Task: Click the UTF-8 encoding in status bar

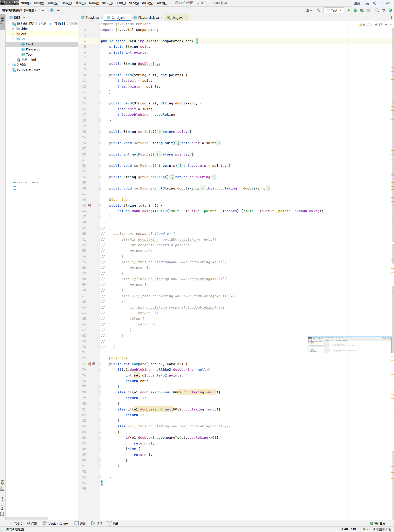Action: pos(366,529)
